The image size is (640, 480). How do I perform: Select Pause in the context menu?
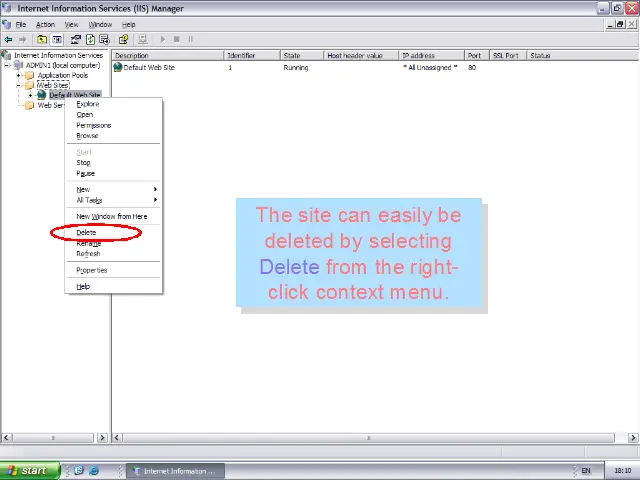point(113,173)
